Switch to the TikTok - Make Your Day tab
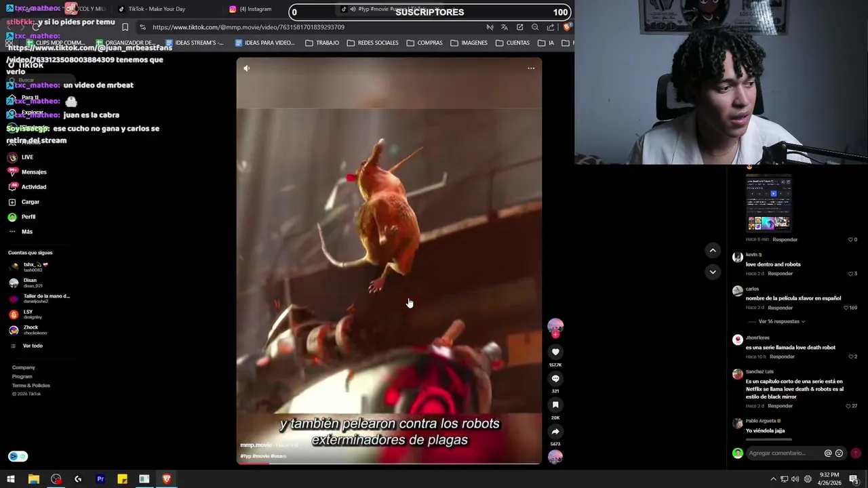Viewport: 868px width, 488px height. click(156, 9)
